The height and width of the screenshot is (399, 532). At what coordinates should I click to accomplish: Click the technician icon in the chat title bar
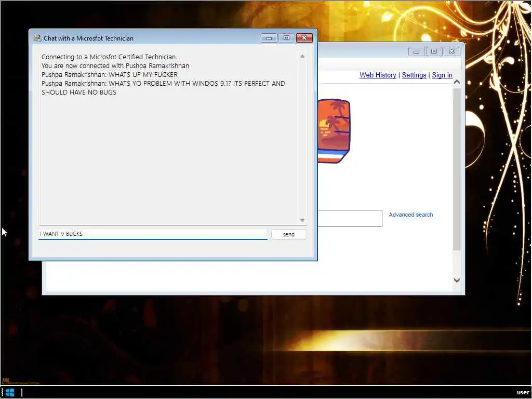pyautogui.click(x=37, y=38)
